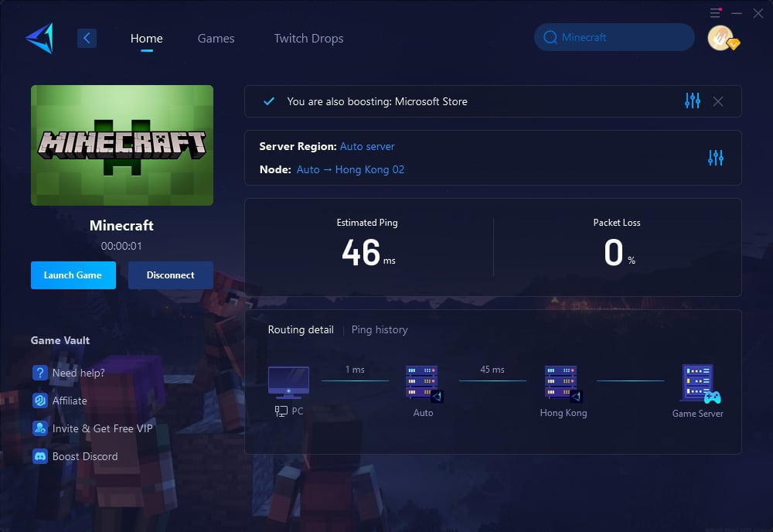Viewport: 773px width, 532px height.
Task: Minimize the booster window
Action: pyautogui.click(x=737, y=13)
